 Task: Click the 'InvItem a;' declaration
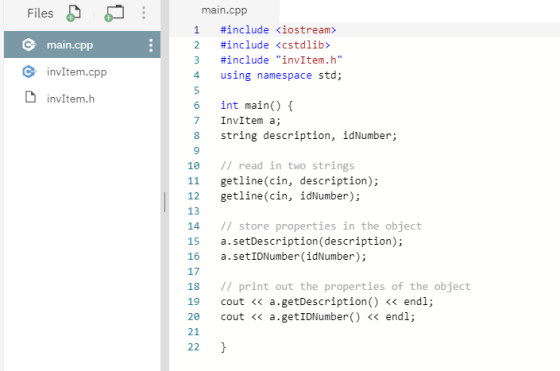(x=250, y=121)
